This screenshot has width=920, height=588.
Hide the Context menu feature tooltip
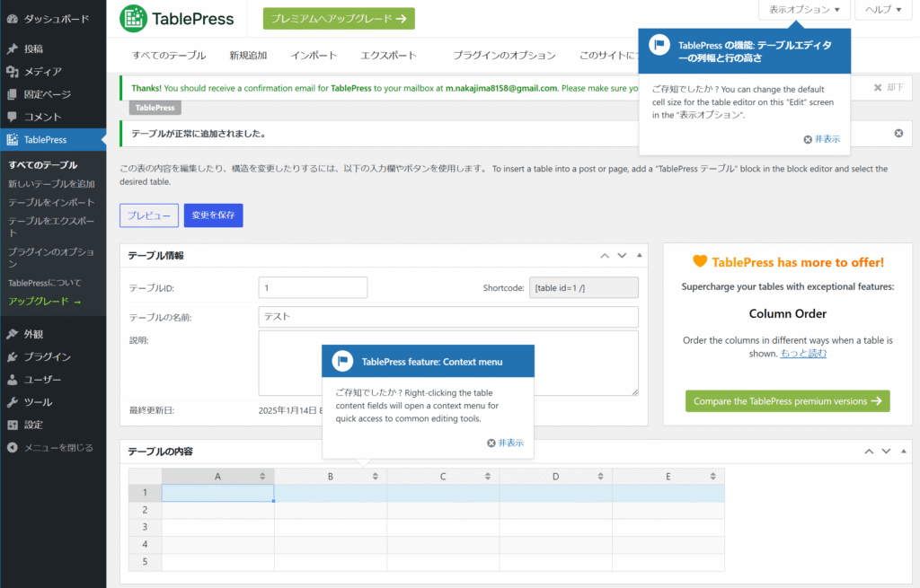[506, 443]
